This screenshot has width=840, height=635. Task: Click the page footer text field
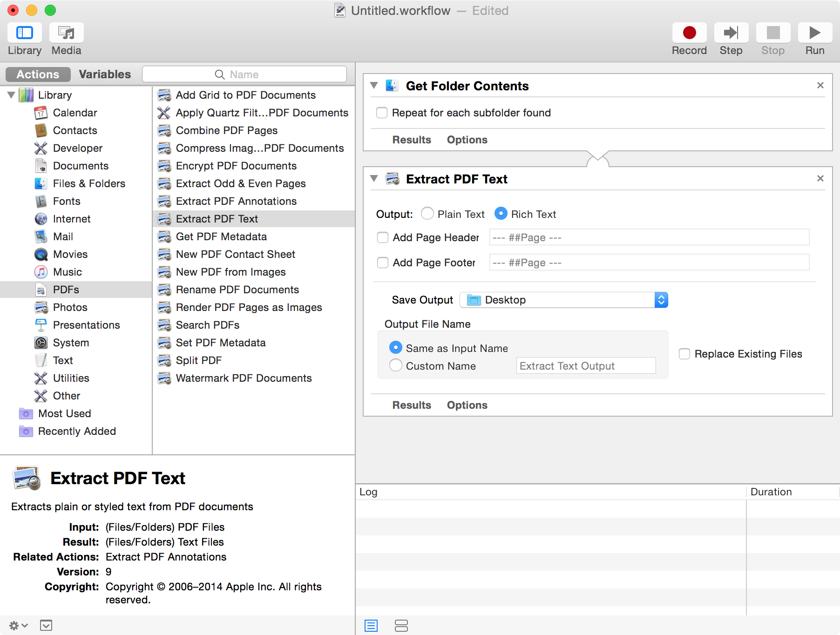[x=649, y=263]
